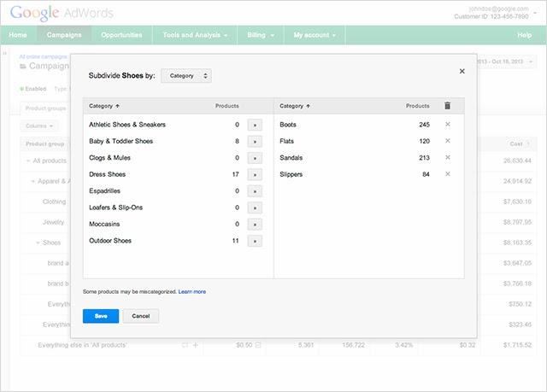Delete all selected categories with trash icon
Image resolution: width=547 pixels, height=392 pixels.
point(447,106)
